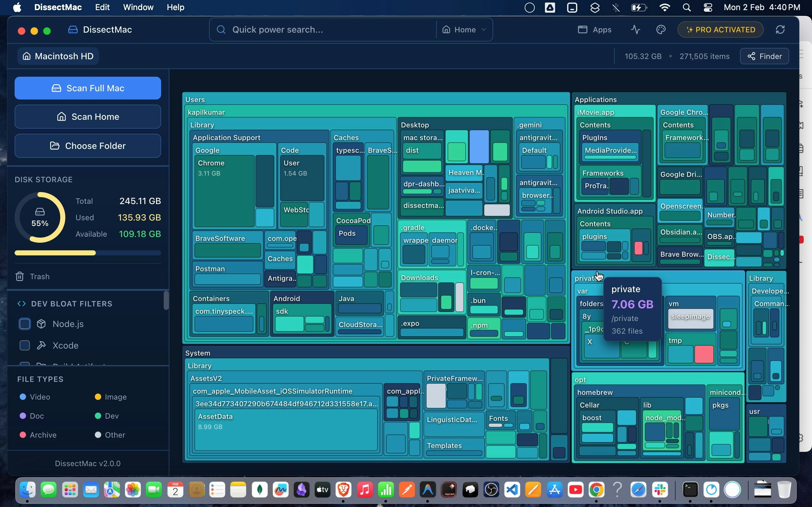The height and width of the screenshot is (507, 812).
Task: Click the disk usage progress bar
Action: coord(88,253)
